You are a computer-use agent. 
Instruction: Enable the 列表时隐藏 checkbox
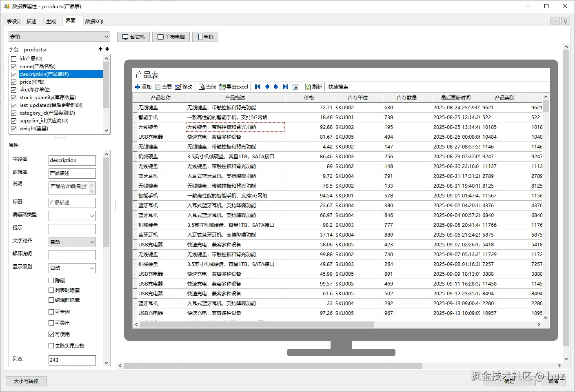(x=51, y=290)
